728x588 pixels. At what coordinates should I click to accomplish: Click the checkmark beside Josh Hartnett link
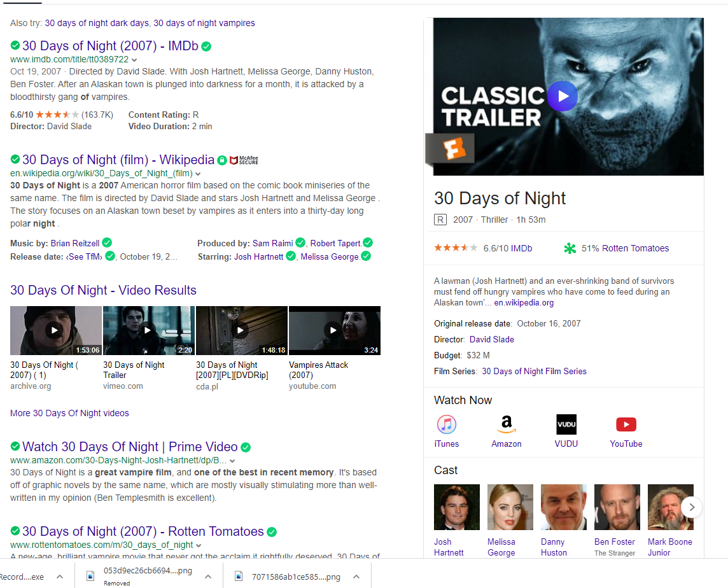[291, 256]
